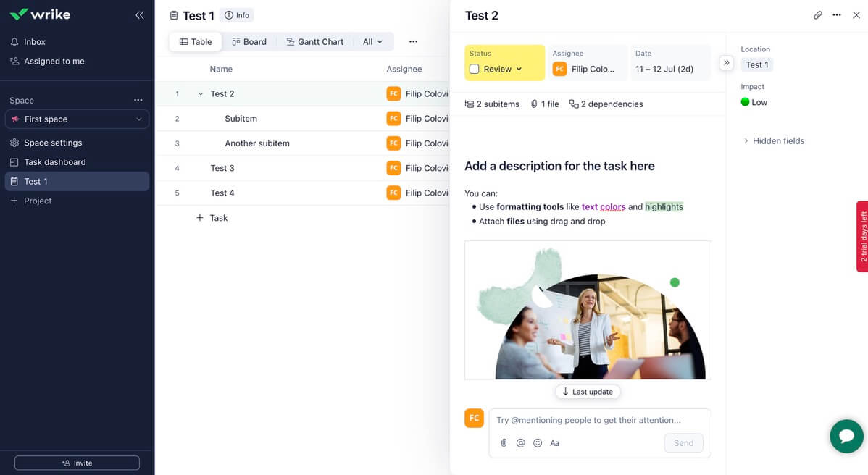Open Task dashboard in the sidebar
This screenshot has height=475, width=868.
click(x=55, y=162)
